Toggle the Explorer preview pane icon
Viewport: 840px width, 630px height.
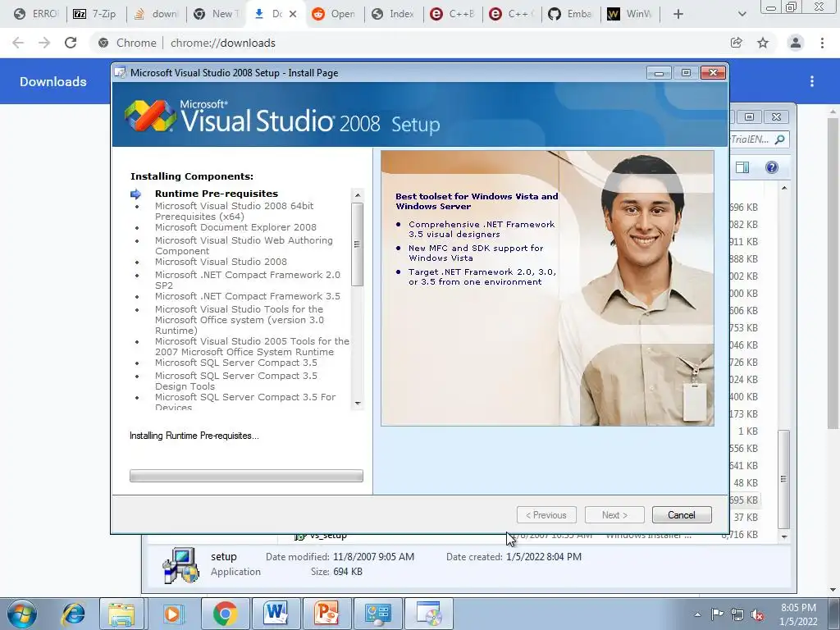coord(742,167)
